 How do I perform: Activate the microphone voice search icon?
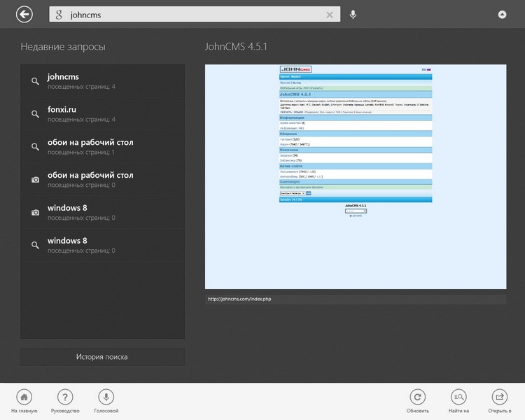353,15
